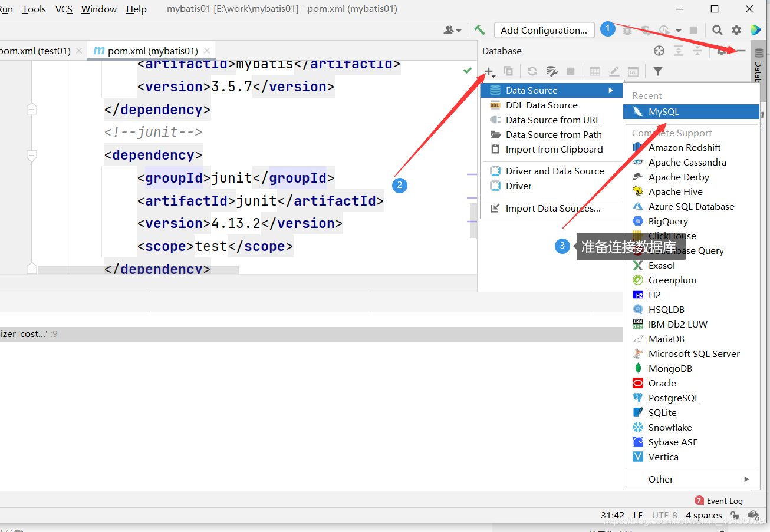The height and width of the screenshot is (532, 770).
Task: Expand the Other submenu
Action: pos(691,479)
